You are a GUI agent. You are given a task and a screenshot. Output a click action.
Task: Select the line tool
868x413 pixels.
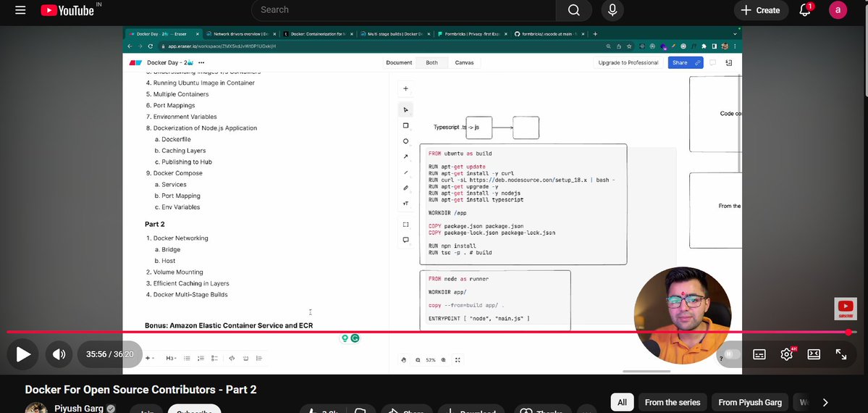[x=406, y=172]
